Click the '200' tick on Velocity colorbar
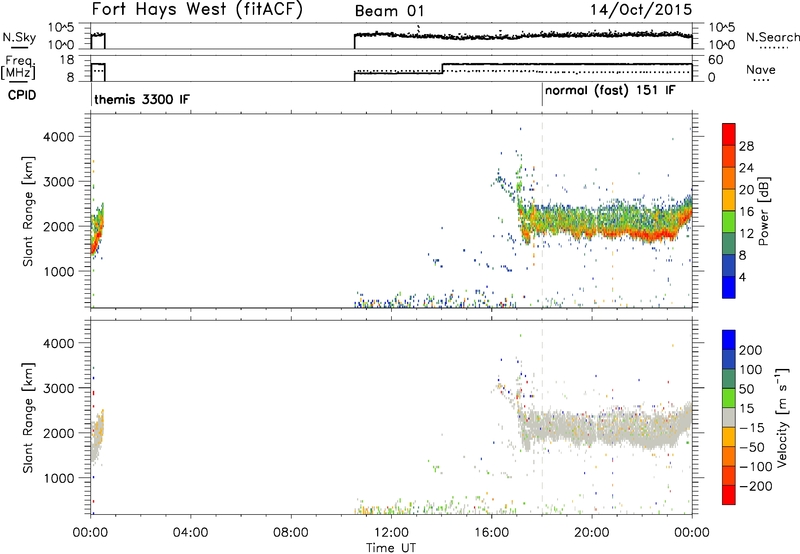This screenshot has width=800, height=554. (x=751, y=350)
